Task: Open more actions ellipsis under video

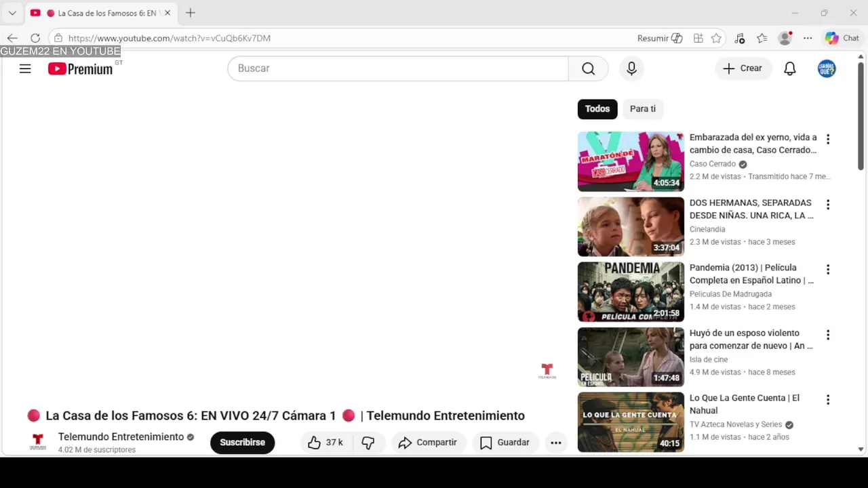Action: (x=556, y=443)
